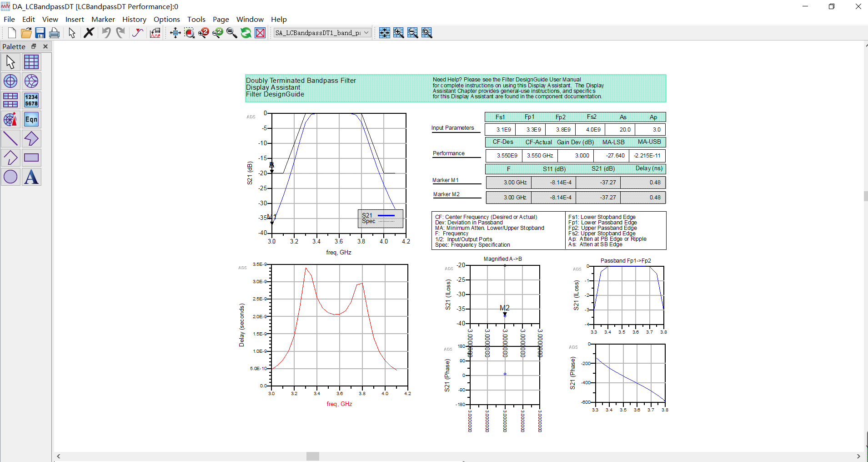Zoom in on plot axes
This screenshot has width=868, height=462.
pyautogui.click(x=399, y=33)
